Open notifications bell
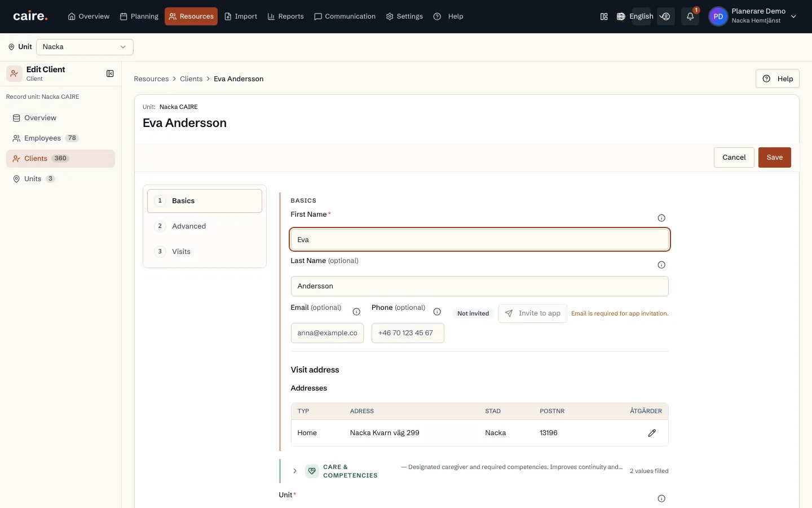812x508 pixels. click(690, 16)
